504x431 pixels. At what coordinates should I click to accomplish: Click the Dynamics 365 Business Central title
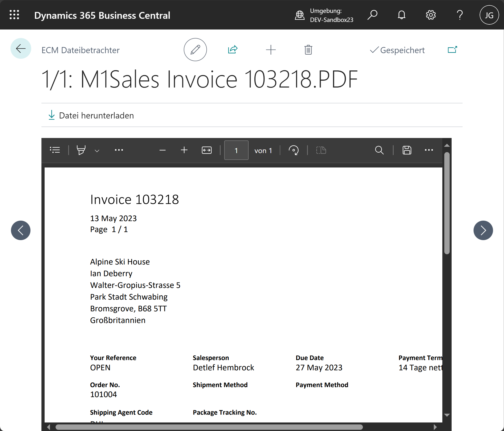102,15
